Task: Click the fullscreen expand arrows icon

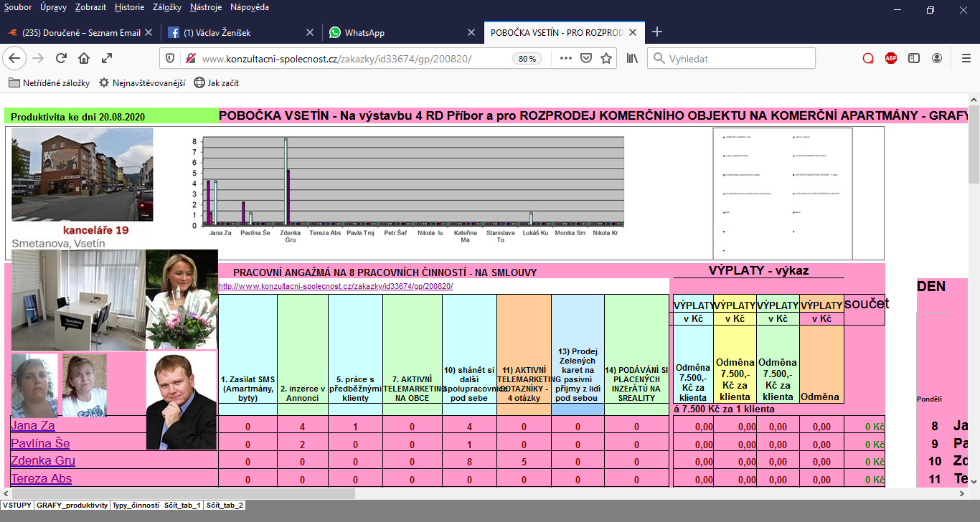Action: pos(106,58)
